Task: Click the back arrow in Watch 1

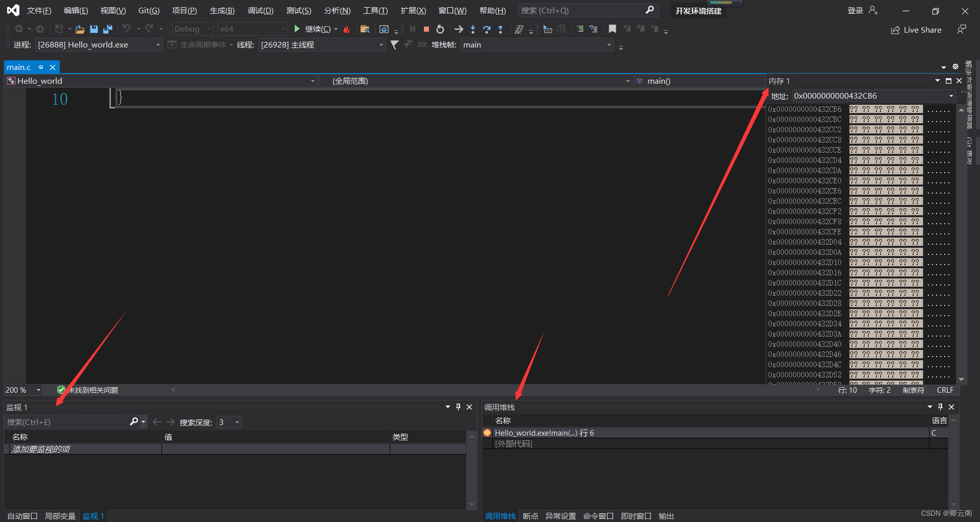Action: click(x=157, y=422)
